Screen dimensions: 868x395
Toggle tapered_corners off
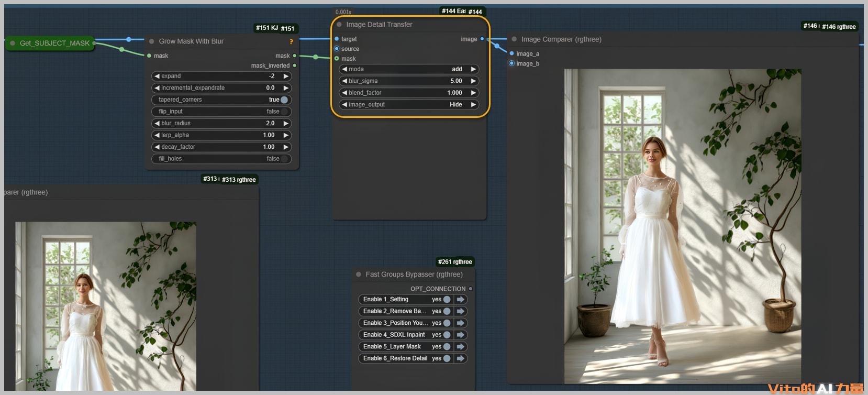click(x=284, y=100)
